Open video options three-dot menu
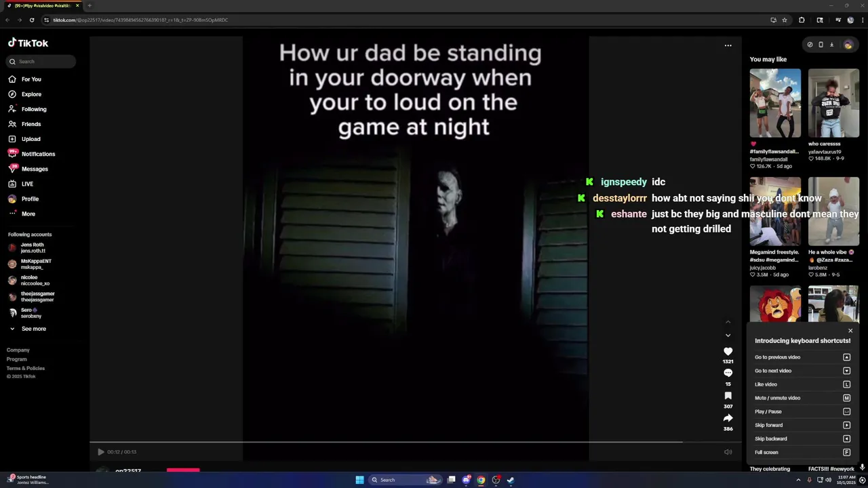The width and height of the screenshot is (868, 488). (728, 45)
